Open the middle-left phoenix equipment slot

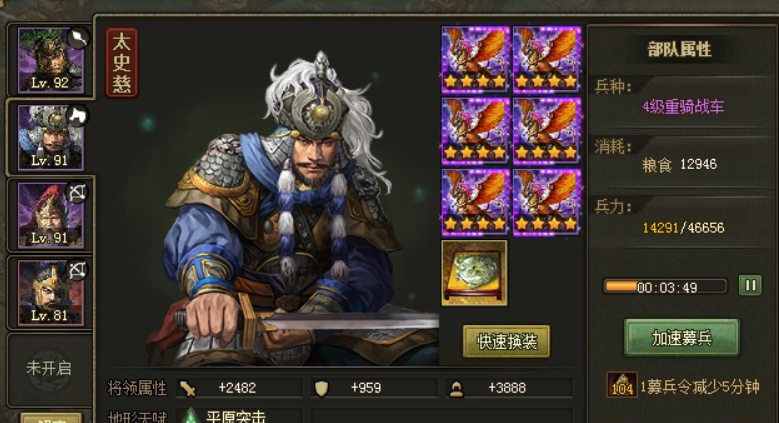click(475, 131)
